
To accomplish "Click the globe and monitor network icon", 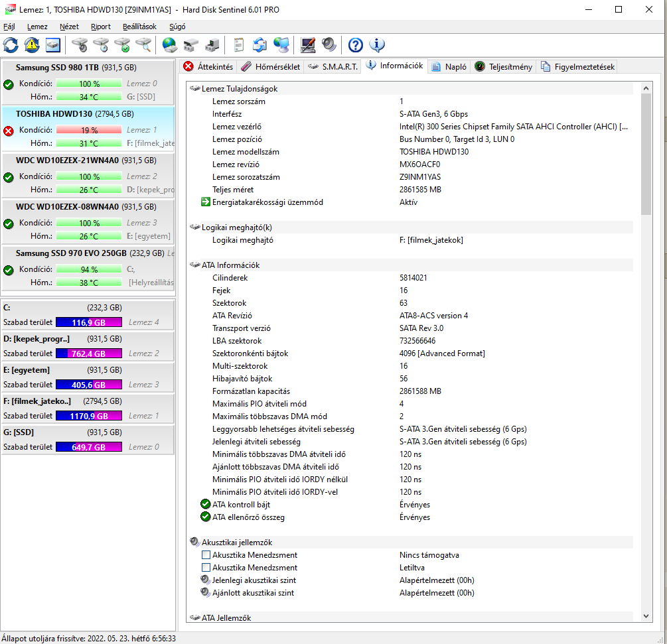I will pyautogui.click(x=281, y=44).
